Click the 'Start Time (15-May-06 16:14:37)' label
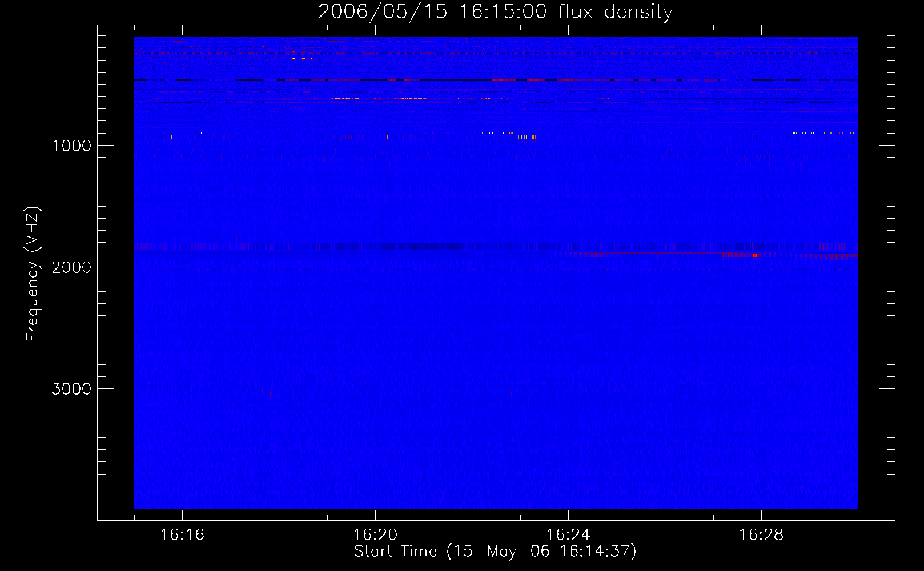 pyautogui.click(x=495, y=552)
